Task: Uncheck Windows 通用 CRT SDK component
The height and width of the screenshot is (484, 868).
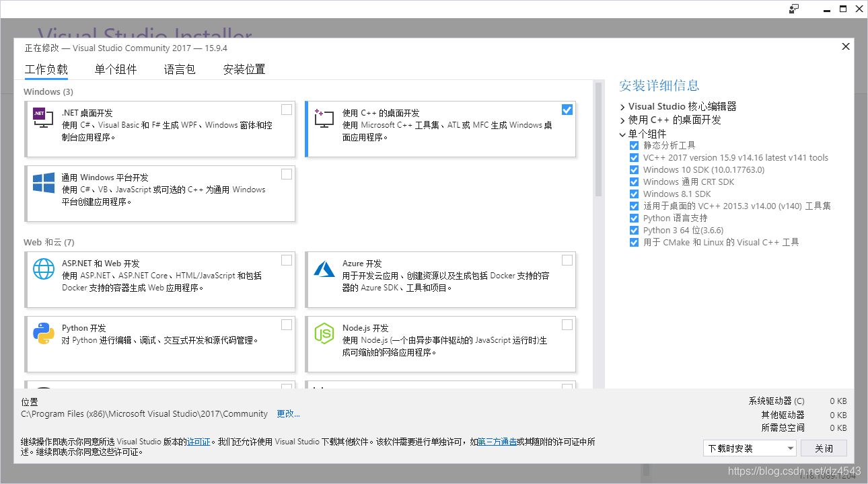Action: [634, 182]
